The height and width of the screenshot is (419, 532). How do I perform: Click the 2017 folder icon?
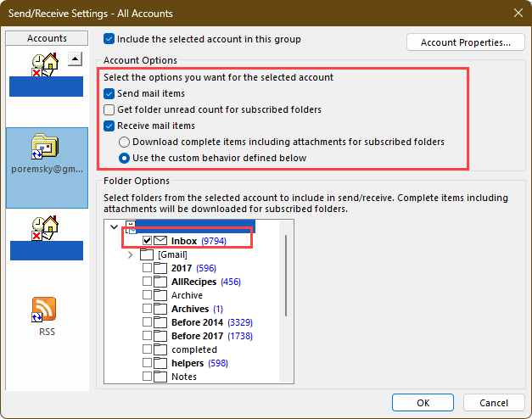(160, 268)
